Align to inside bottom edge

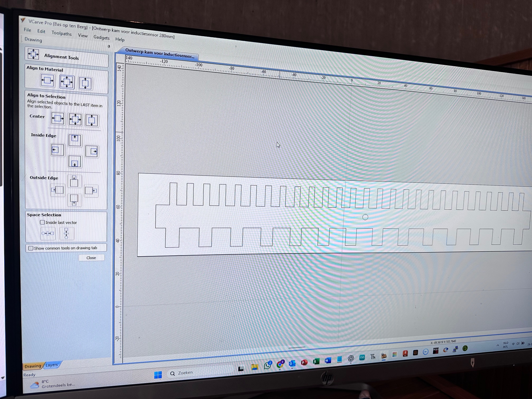pos(75,161)
